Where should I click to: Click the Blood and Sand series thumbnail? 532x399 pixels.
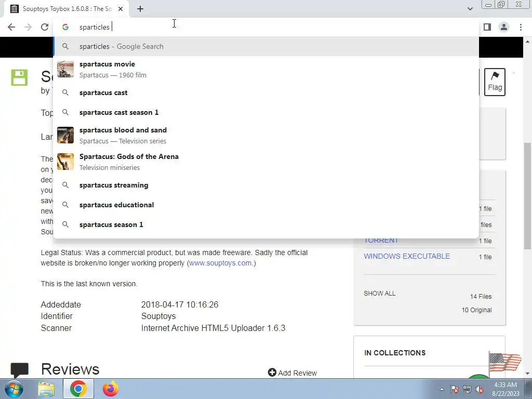tap(65, 135)
